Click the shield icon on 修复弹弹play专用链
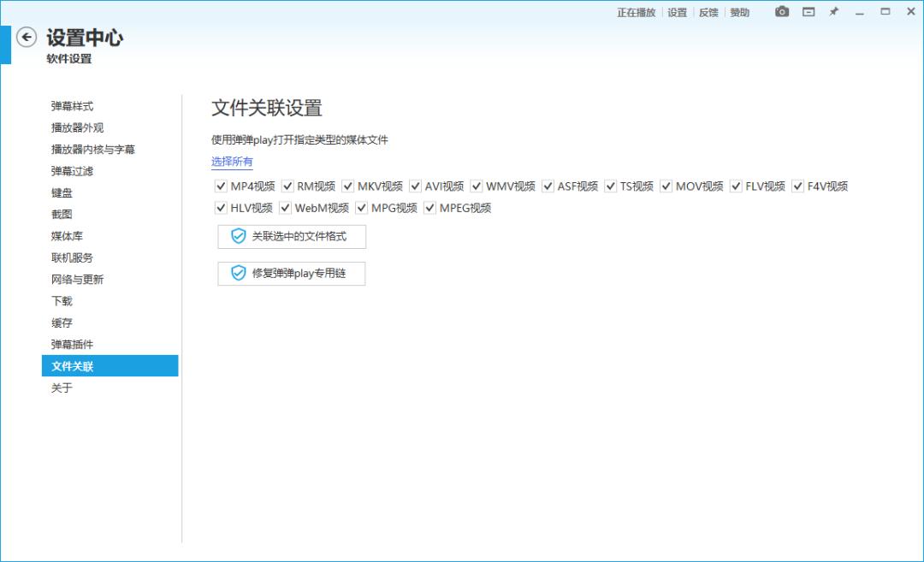924x562 pixels. [x=239, y=274]
